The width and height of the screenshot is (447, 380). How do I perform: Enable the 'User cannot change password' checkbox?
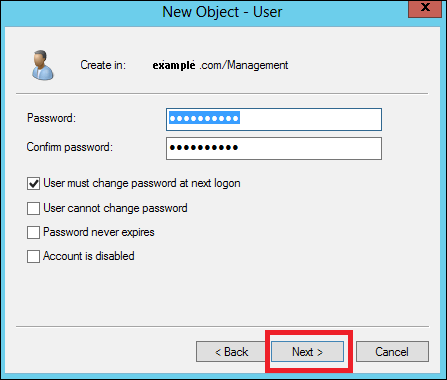click(33, 208)
